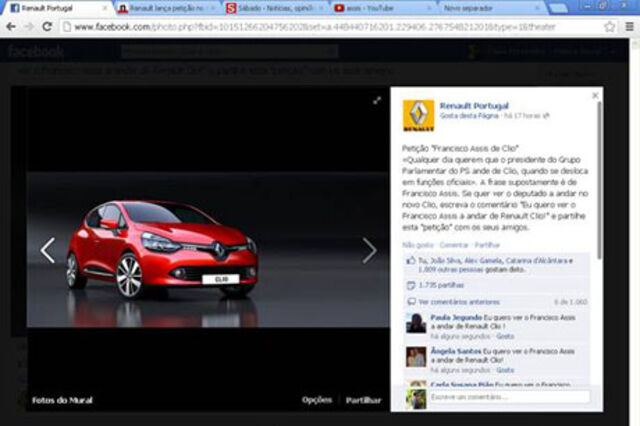Click the forward navigation arrow in the browser
Image resolution: width=640 pixels, height=426 pixels.
point(29,27)
